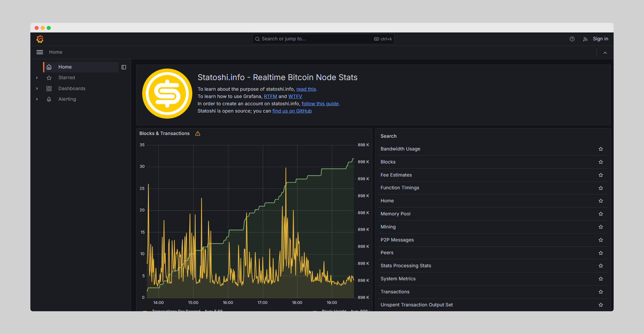Star the Peers dashboard
The image size is (644, 334).
point(601,253)
